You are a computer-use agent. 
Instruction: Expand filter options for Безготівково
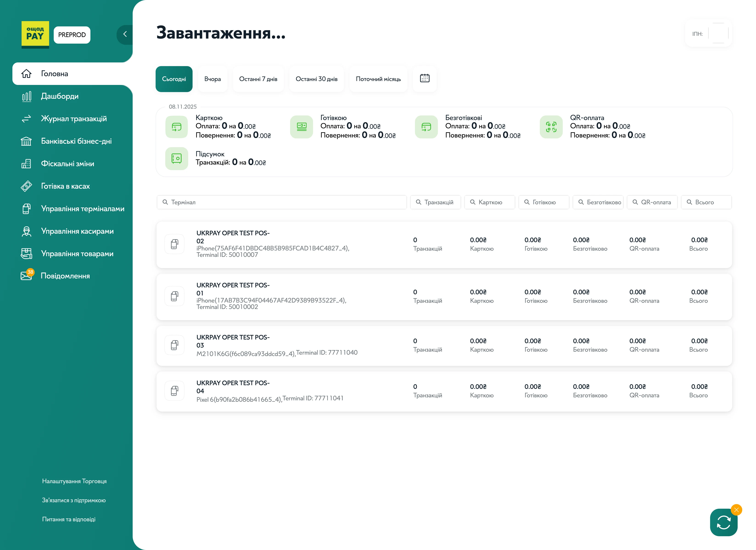[x=598, y=202]
